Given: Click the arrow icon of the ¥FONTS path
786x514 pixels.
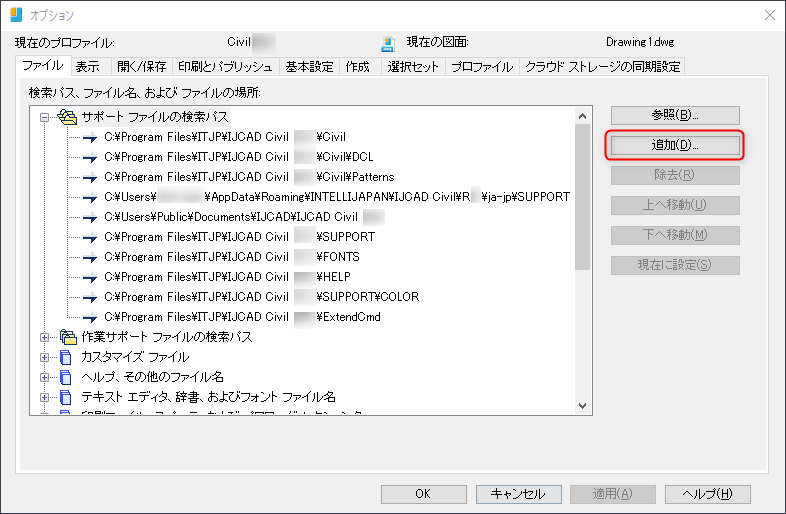Looking at the screenshot, I should pyautogui.click(x=90, y=258).
